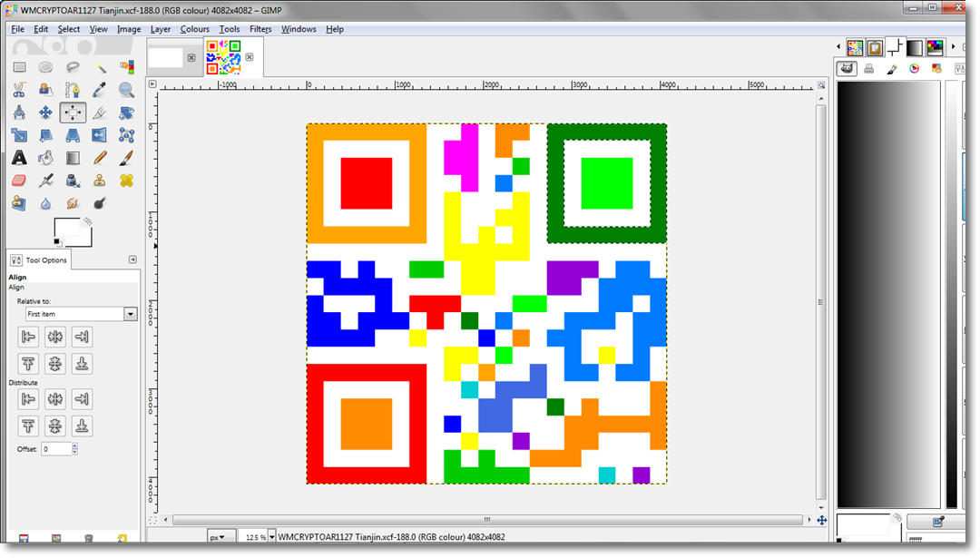Select the Free Select lasso tool
The height and width of the screenshot is (558, 980).
point(73,67)
